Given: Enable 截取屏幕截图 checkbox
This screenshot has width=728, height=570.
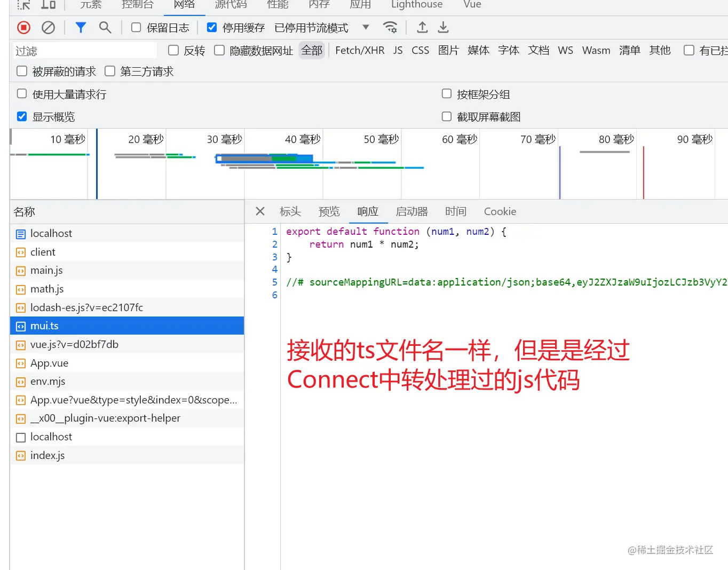Looking at the screenshot, I should point(447,116).
